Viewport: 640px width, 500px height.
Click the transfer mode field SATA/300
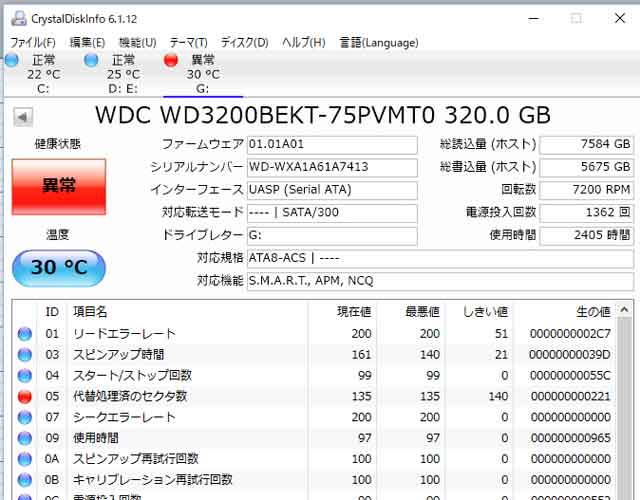(x=332, y=213)
